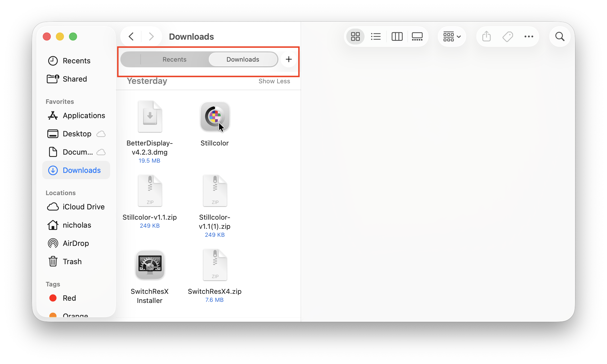
Task: Click the Downloads arrow icon in sidebar
Action: 53,170
